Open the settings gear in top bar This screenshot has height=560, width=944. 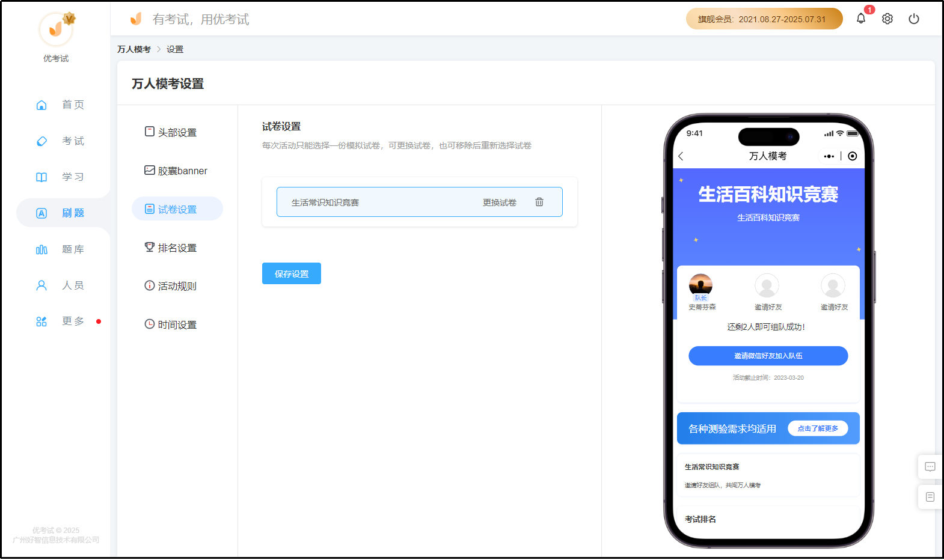887,19
